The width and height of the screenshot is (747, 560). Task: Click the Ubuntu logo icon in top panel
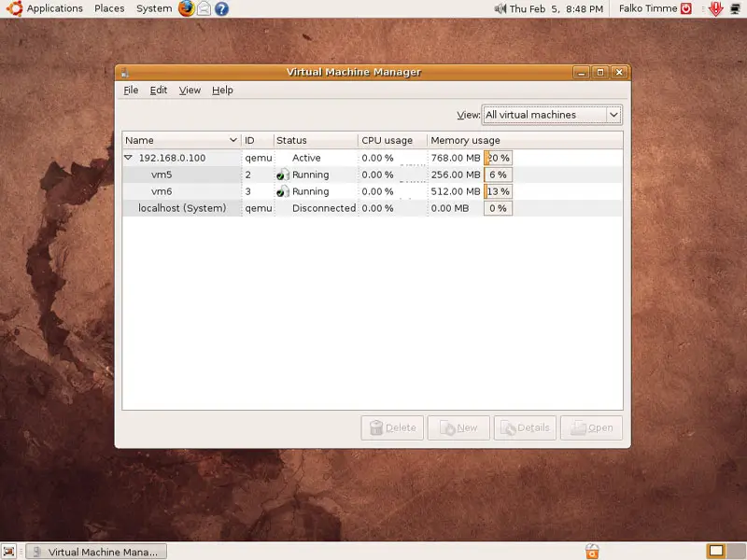pyautogui.click(x=14, y=8)
